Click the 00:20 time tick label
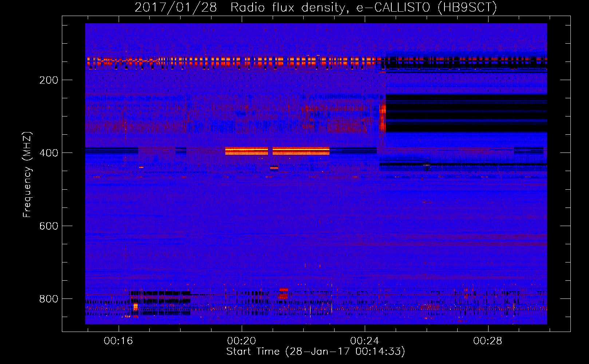This screenshot has height=364, width=589. click(241, 341)
